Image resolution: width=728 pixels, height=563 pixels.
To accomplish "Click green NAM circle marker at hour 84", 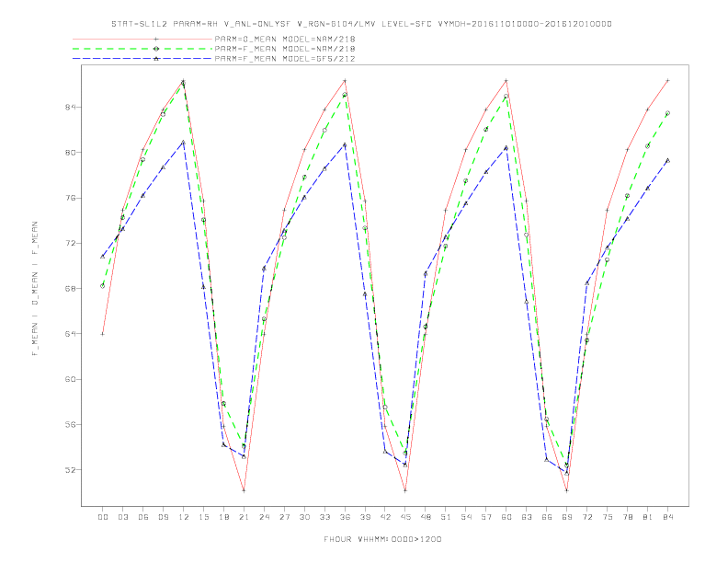I will (x=667, y=113).
